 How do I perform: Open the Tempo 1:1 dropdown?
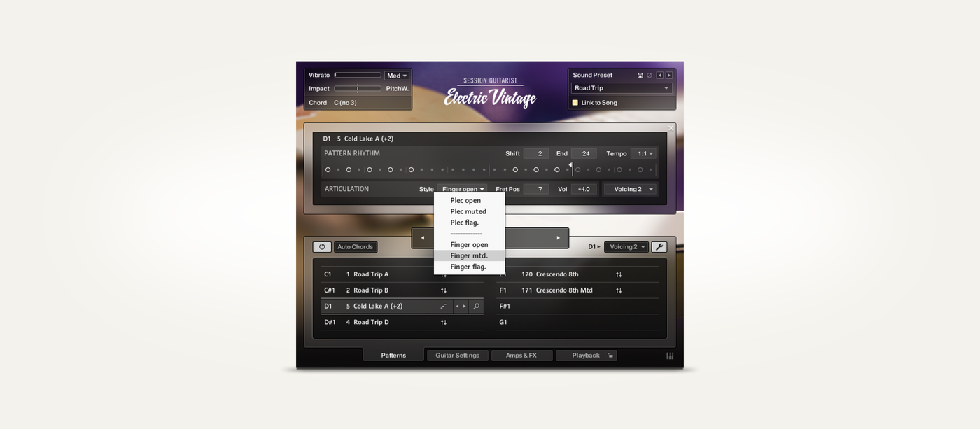[x=643, y=153]
